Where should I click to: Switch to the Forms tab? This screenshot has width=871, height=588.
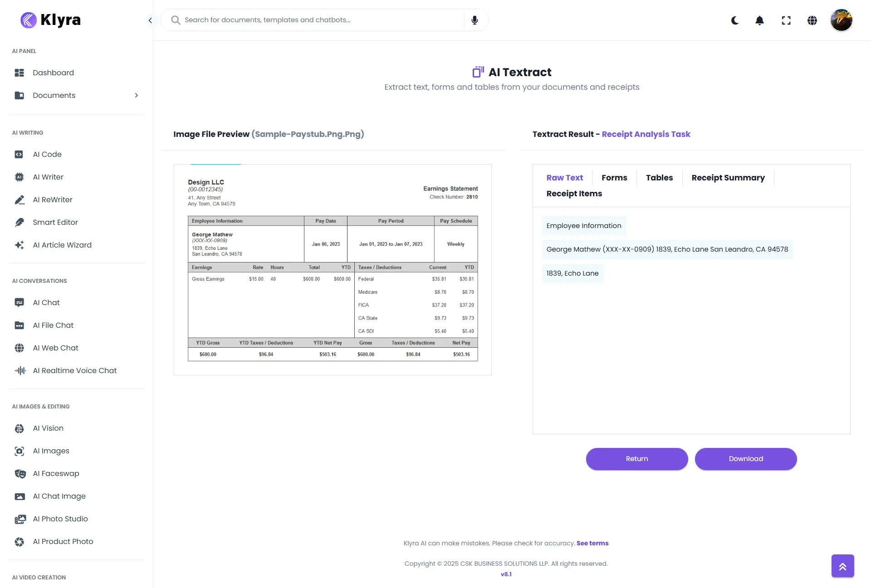(614, 178)
